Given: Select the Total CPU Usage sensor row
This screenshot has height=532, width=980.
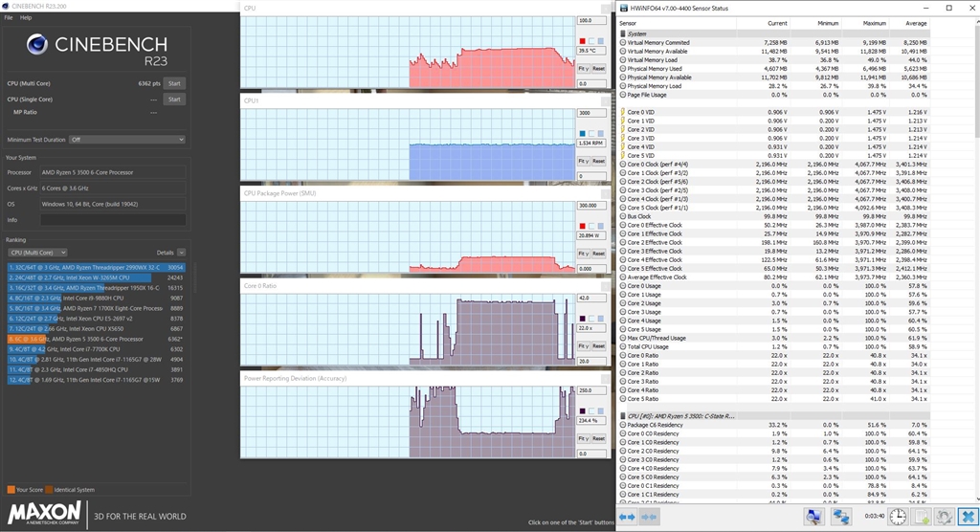Looking at the screenshot, I should pos(773,346).
